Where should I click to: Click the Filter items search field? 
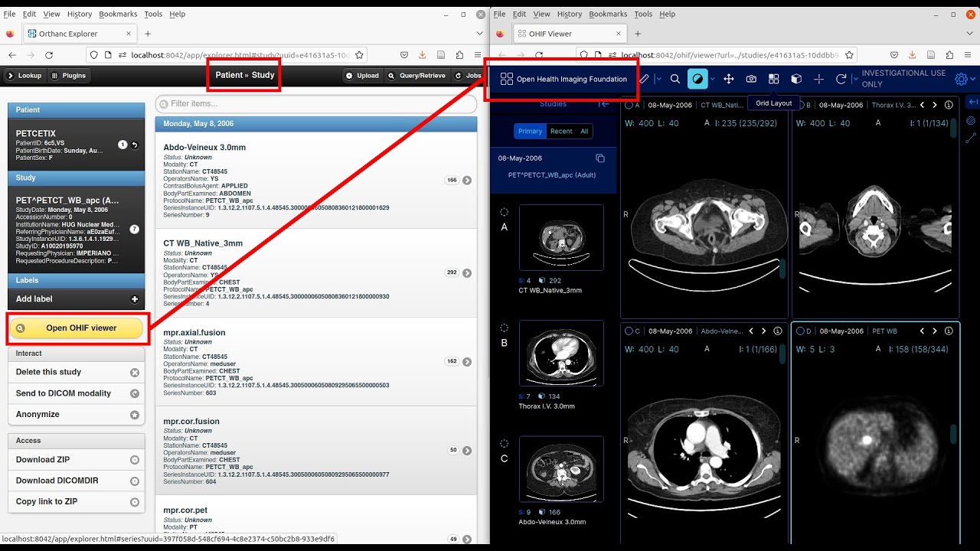tap(316, 104)
